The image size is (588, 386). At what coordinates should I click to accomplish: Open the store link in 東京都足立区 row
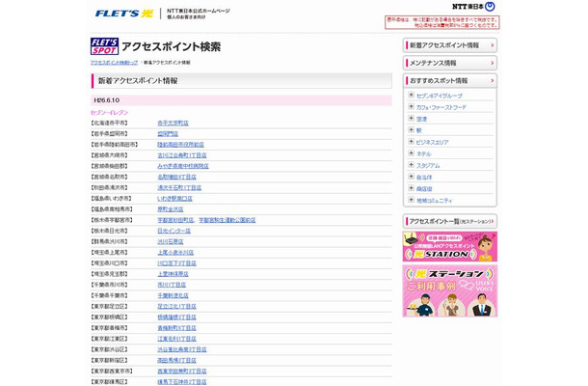pyautogui.click(x=176, y=307)
